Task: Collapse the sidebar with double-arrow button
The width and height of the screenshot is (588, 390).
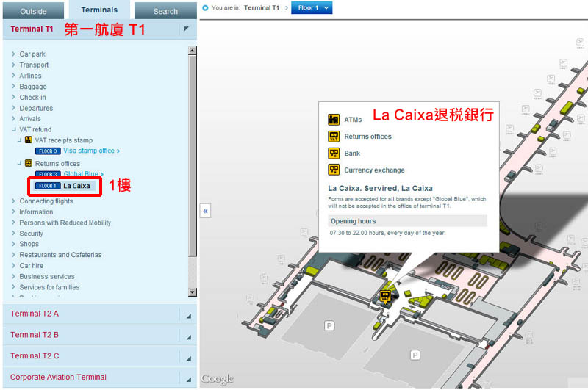Action: pos(205,211)
